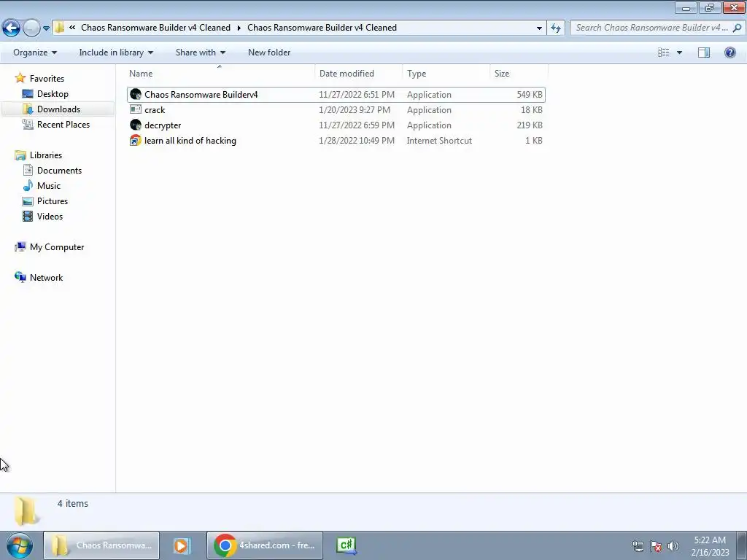This screenshot has height=560, width=747.
Task: Open Help with the question mark icon
Action: point(729,52)
